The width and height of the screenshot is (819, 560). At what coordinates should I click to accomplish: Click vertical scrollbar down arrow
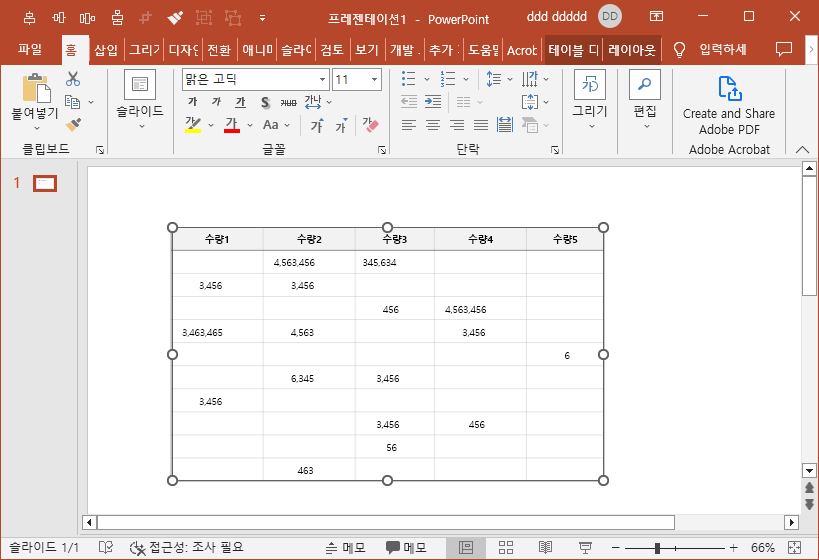click(809, 471)
